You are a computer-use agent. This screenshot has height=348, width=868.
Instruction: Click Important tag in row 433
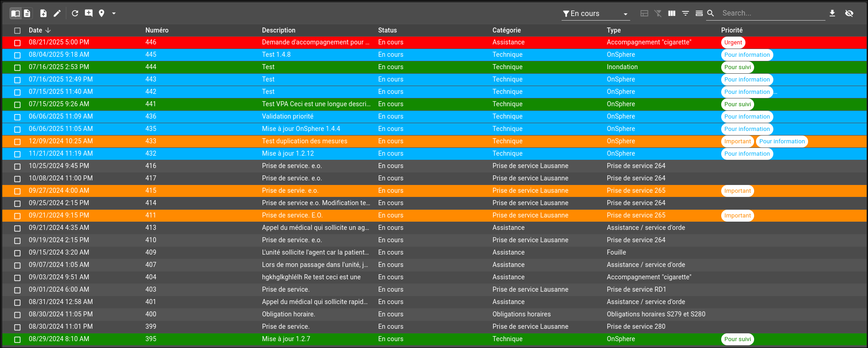click(x=737, y=141)
